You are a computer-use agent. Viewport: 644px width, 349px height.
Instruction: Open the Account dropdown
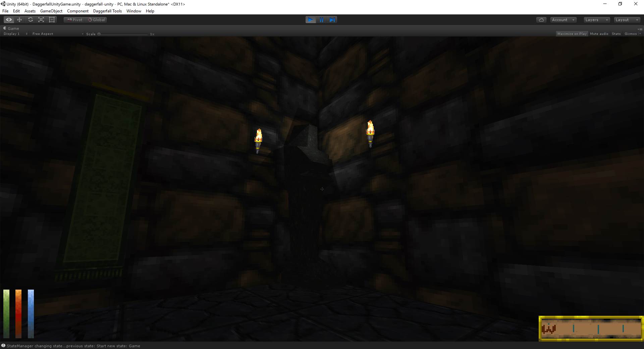coord(563,20)
